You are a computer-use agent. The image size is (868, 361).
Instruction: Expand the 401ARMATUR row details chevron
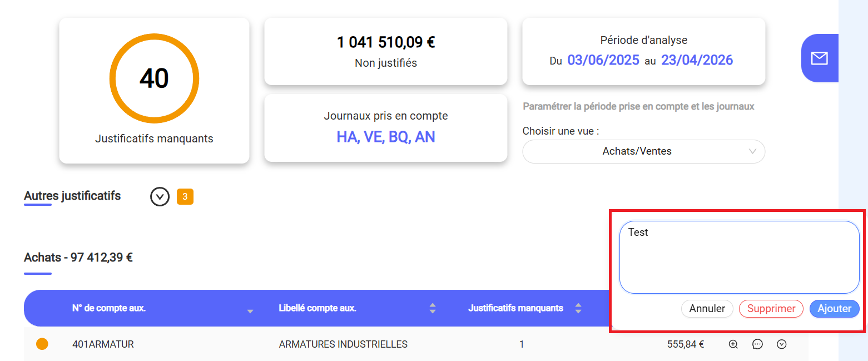click(x=781, y=344)
